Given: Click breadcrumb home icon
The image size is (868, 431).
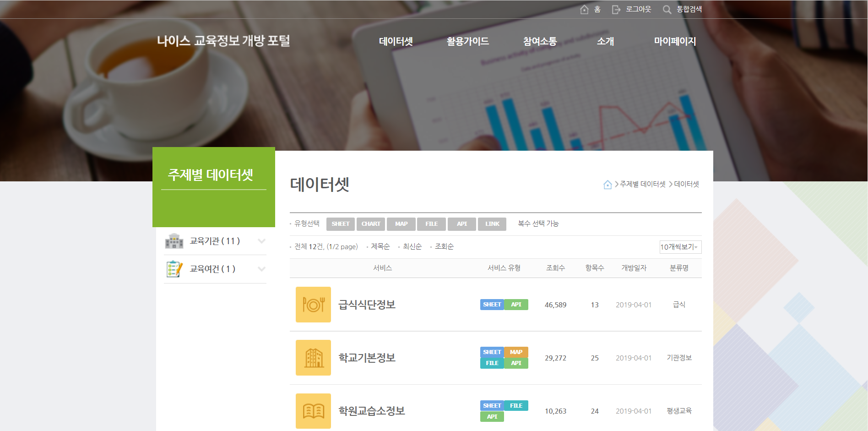Looking at the screenshot, I should [608, 185].
